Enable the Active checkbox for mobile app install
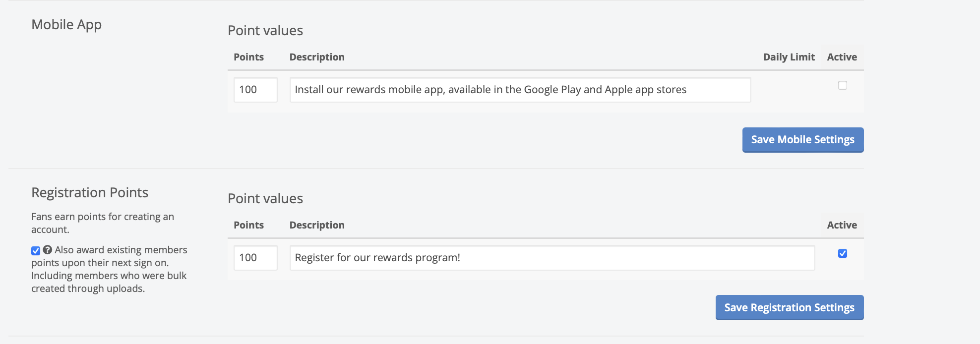This screenshot has width=980, height=344. click(842, 85)
